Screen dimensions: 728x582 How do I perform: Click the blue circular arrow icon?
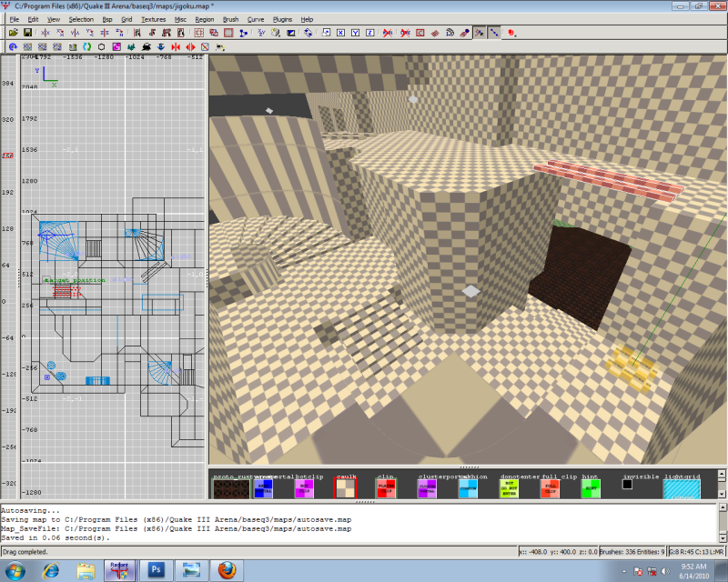[13, 47]
